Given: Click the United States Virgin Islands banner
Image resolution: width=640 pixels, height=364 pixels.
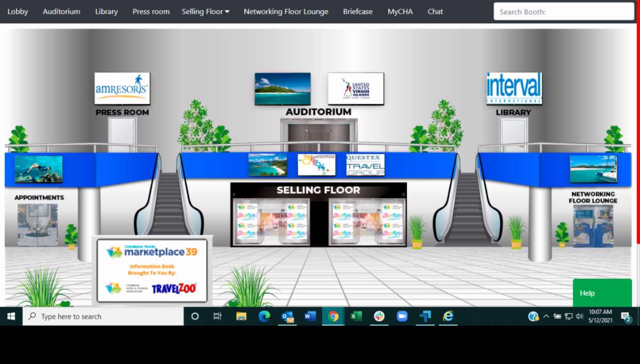Looking at the screenshot, I should [x=356, y=88].
